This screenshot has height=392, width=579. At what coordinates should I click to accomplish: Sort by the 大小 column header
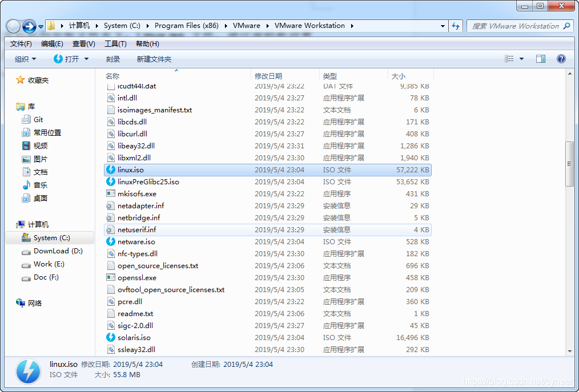tap(398, 76)
